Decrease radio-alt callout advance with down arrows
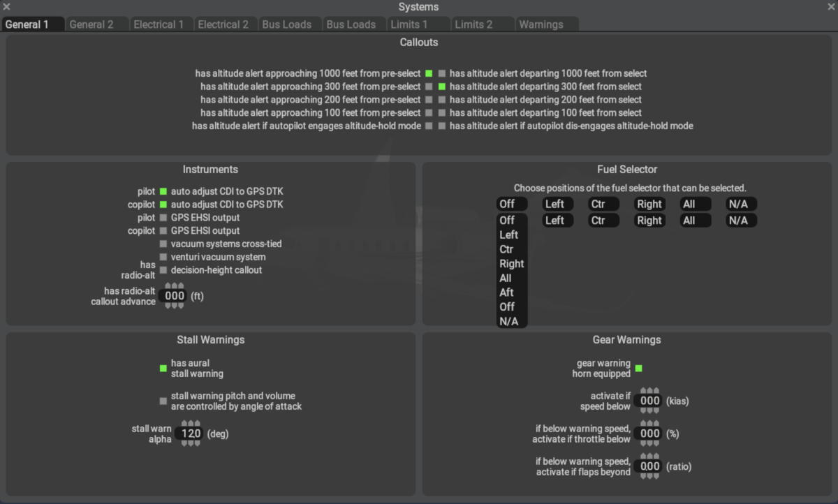This screenshot has height=504, width=838. coord(175,306)
